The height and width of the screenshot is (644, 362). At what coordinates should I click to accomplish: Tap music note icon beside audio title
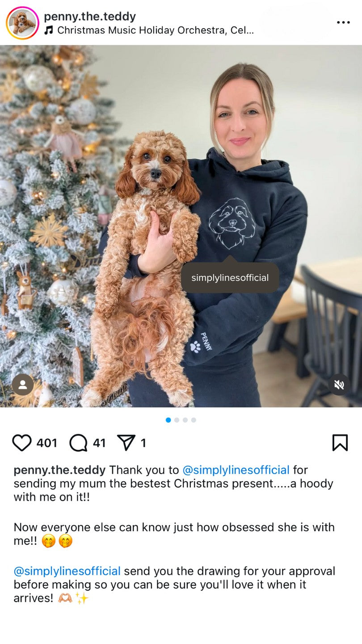tap(49, 30)
